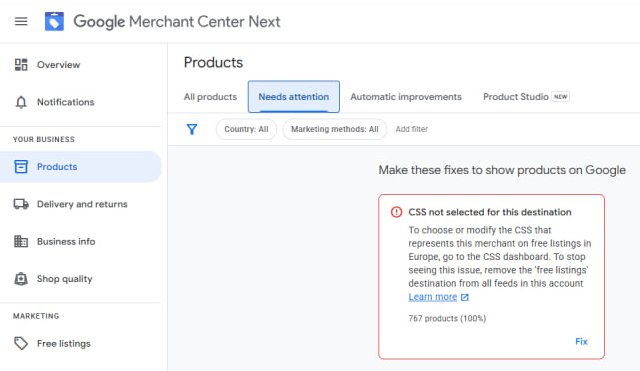Select Products in the sidebar
640x371 pixels.
(81, 167)
